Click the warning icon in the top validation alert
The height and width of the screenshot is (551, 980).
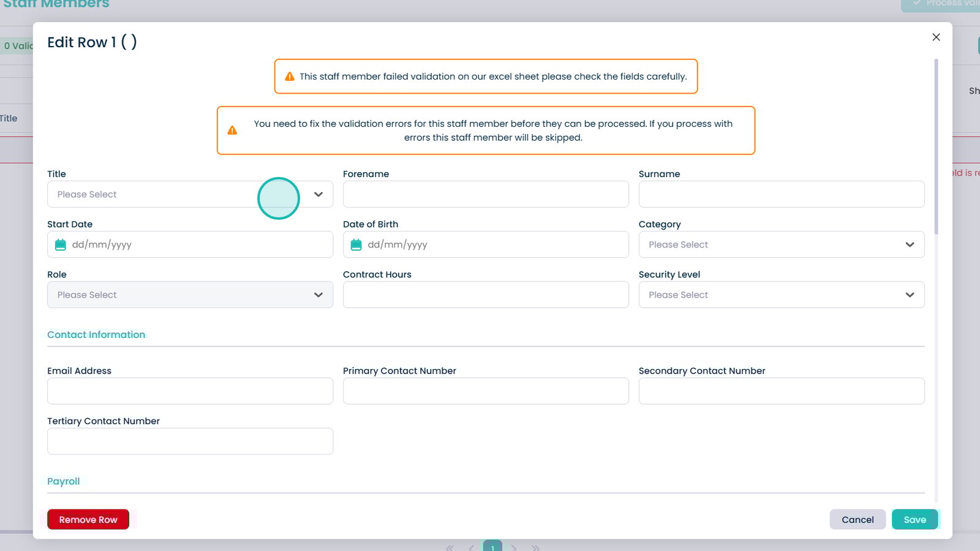tap(290, 77)
